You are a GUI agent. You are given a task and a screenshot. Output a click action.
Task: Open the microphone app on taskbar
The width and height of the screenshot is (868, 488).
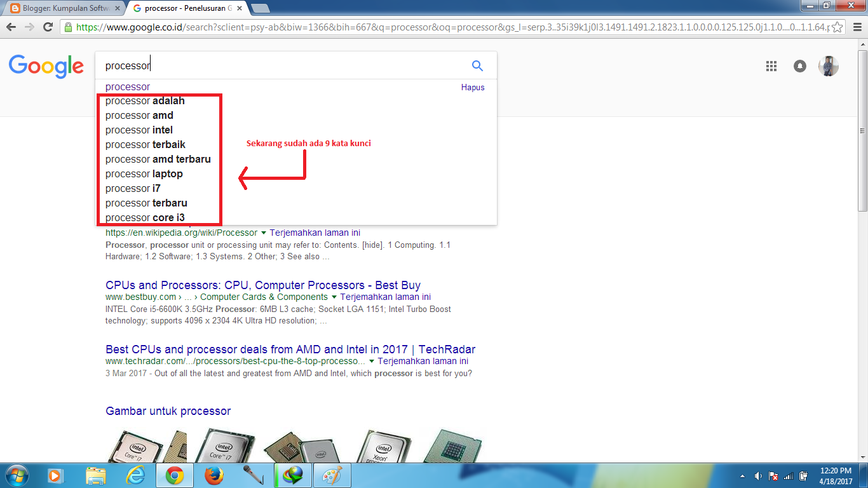click(254, 475)
